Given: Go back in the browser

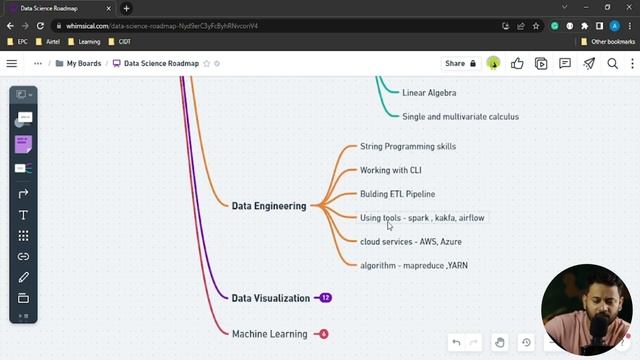Looking at the screenshot, I should pyautogui.click(x=10, y=26).
